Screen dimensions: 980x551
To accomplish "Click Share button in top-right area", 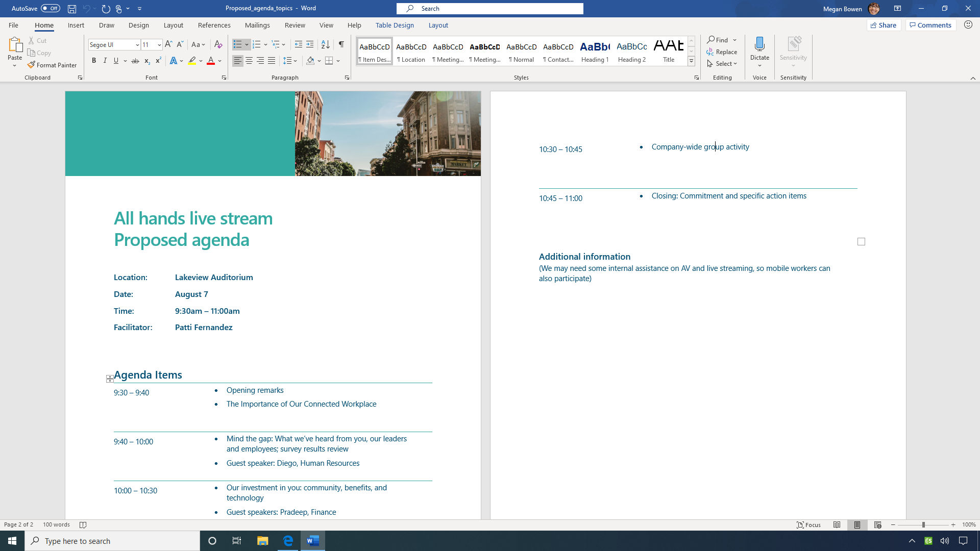I will pos(884,25).
